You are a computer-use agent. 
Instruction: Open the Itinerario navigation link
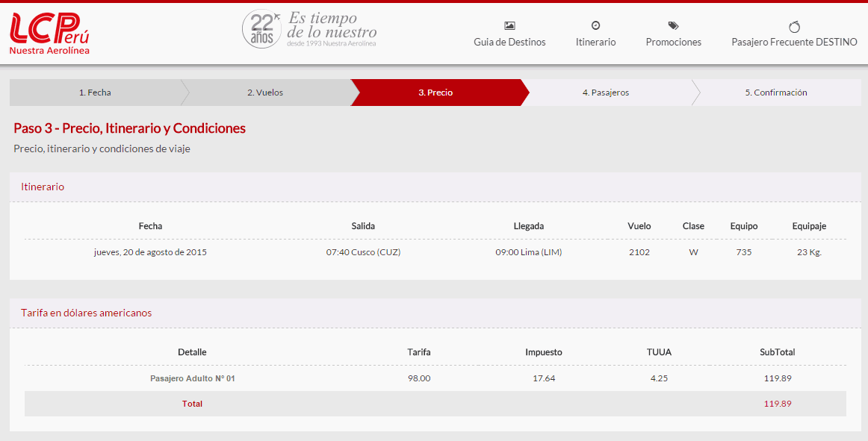click(595, 43)
